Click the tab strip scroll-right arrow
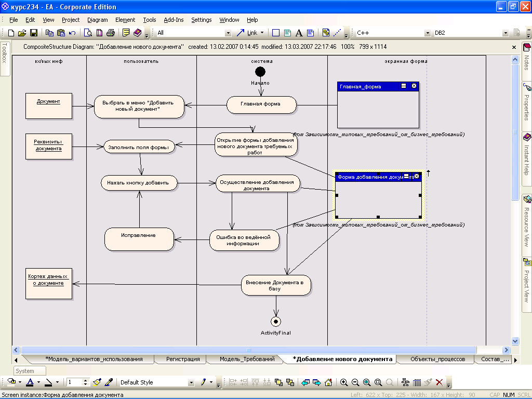 516,360
